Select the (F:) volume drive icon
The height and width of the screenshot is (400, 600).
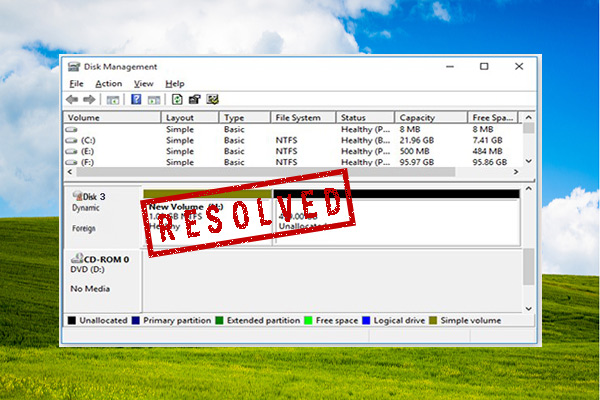click(72, 162)
